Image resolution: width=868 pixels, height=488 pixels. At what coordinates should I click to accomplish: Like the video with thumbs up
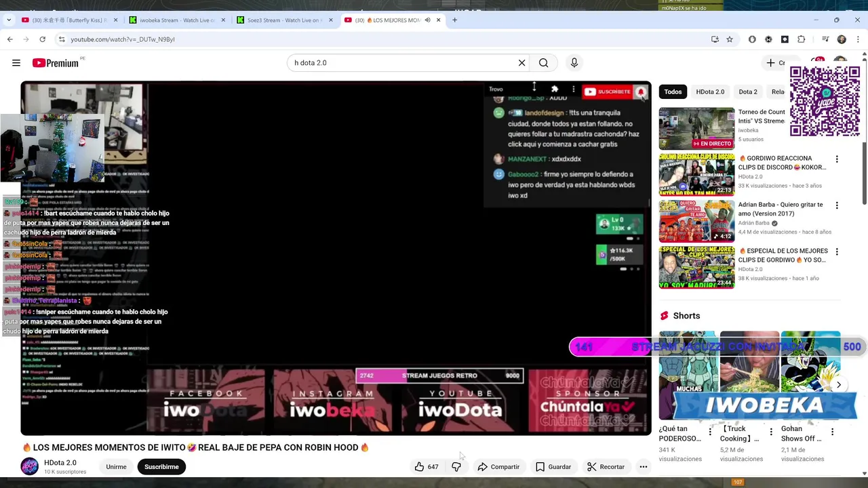pos(427,466)
